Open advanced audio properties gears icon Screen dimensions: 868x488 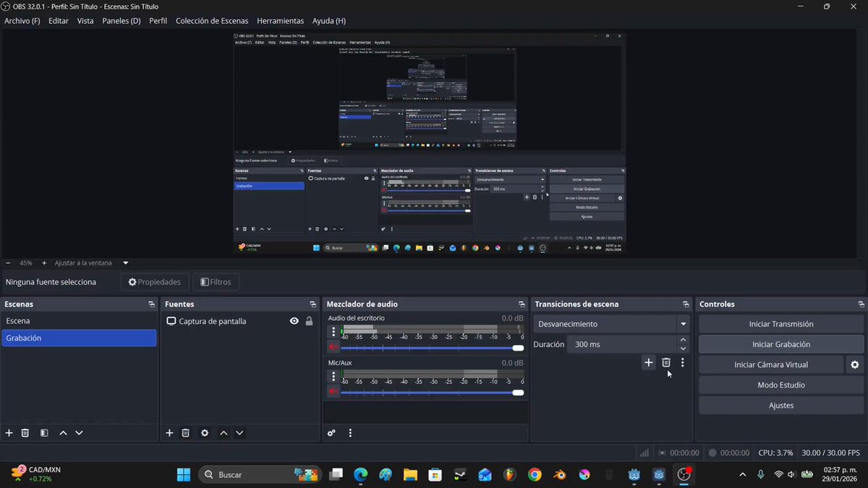pos(331,433)
